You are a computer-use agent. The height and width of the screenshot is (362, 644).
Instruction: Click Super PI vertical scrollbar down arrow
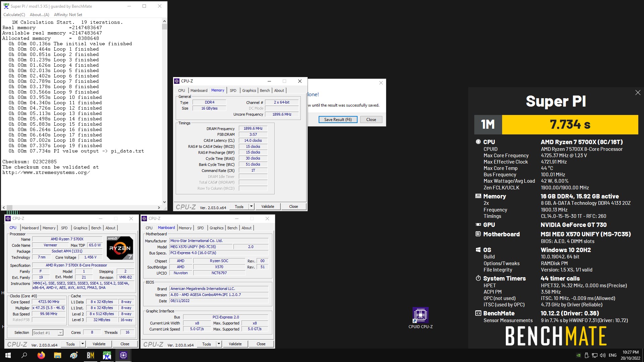pos(164,202)
